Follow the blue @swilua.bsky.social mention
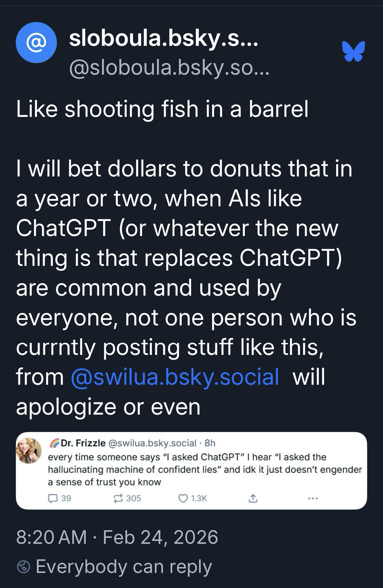 coord(175,377)
